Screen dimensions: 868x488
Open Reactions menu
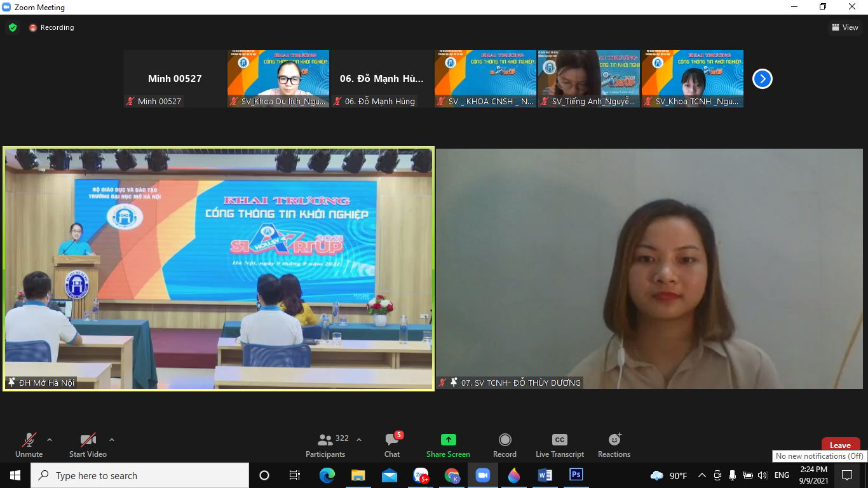click(614, 445)
